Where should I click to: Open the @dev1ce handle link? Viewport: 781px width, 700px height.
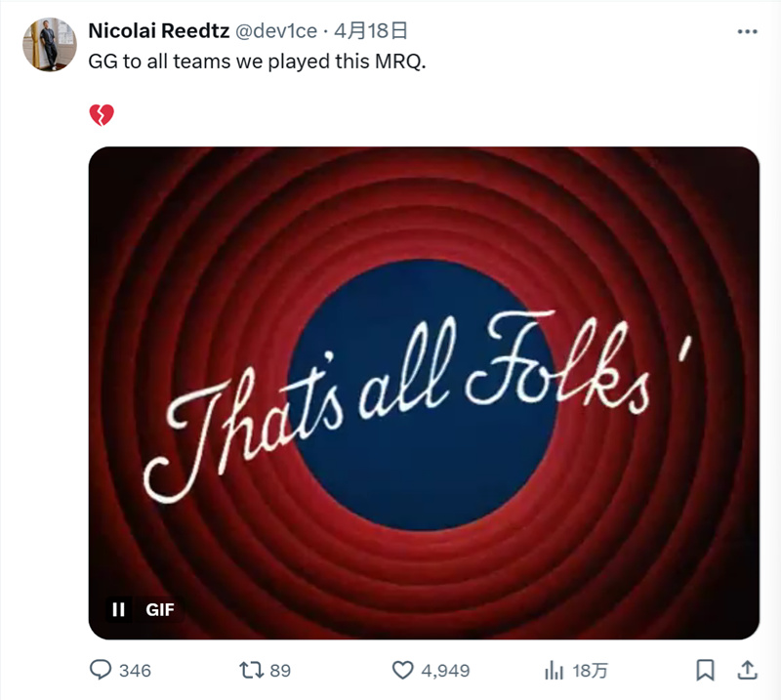[276, 31]
